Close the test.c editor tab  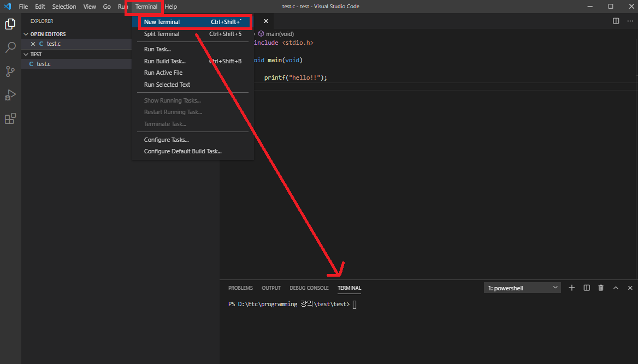[x=265, y=21]
